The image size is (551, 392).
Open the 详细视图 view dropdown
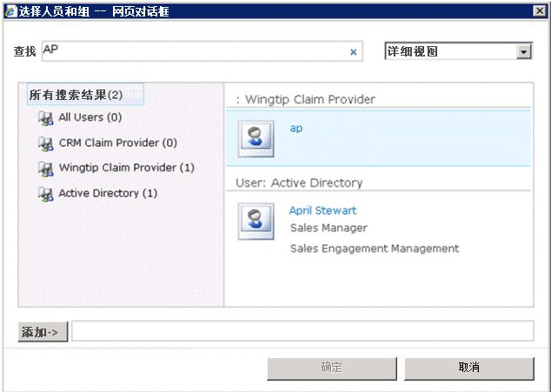click(x=523, y=52)
